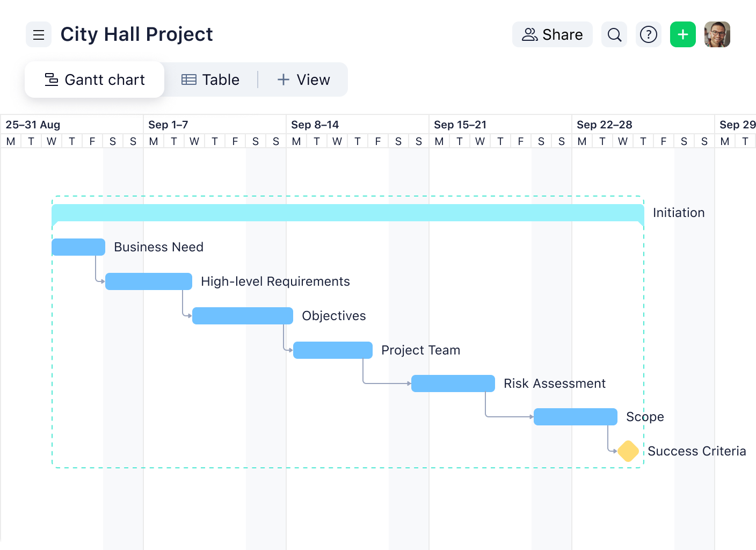Open help via the question mark icon
The image size is (756, 550).
point(649,34)
